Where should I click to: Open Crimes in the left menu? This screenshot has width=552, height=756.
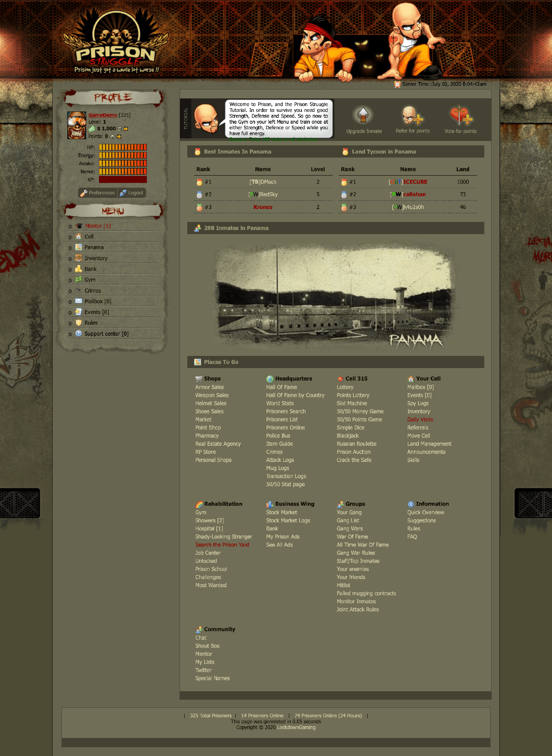(93, 291)
